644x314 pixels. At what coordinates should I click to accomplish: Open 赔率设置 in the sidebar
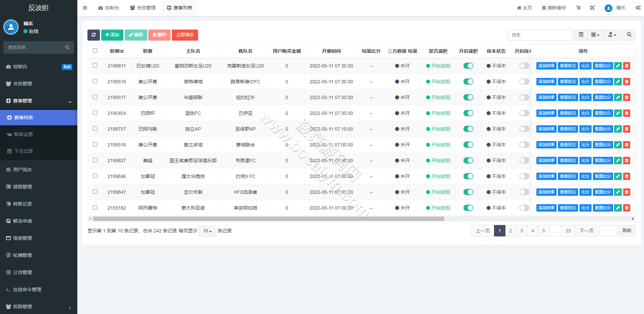tap(39, 134)
